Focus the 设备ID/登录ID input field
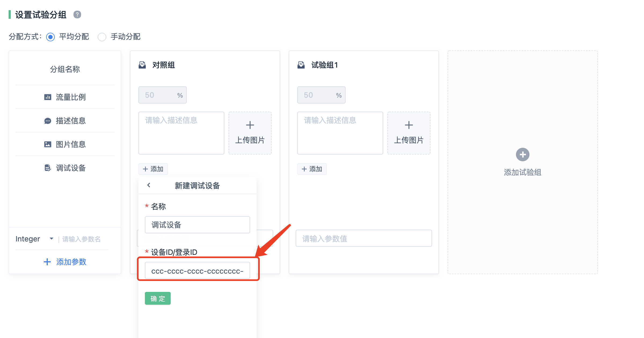 click(x=197, y=271)
